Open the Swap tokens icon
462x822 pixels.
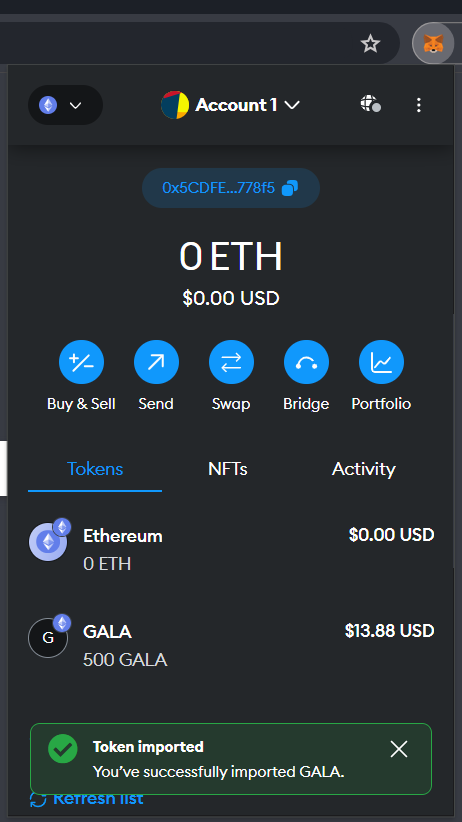point(231,362)
